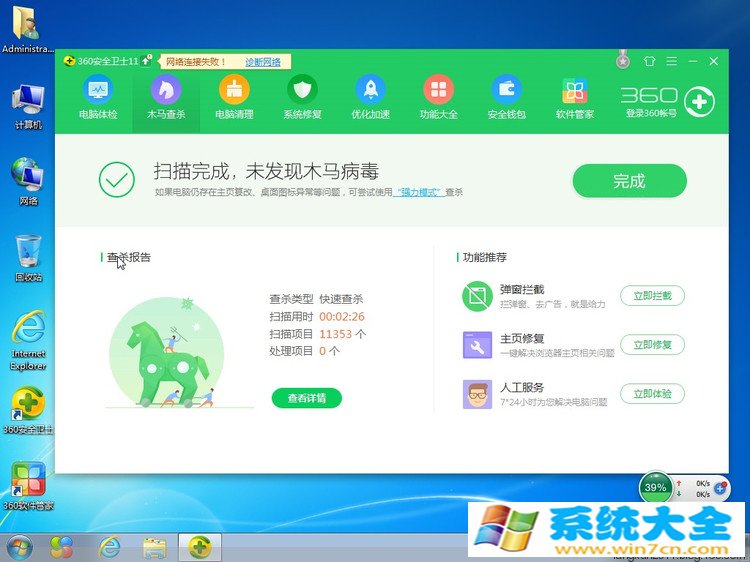Open main menu hamburger icon

point(672,61)
